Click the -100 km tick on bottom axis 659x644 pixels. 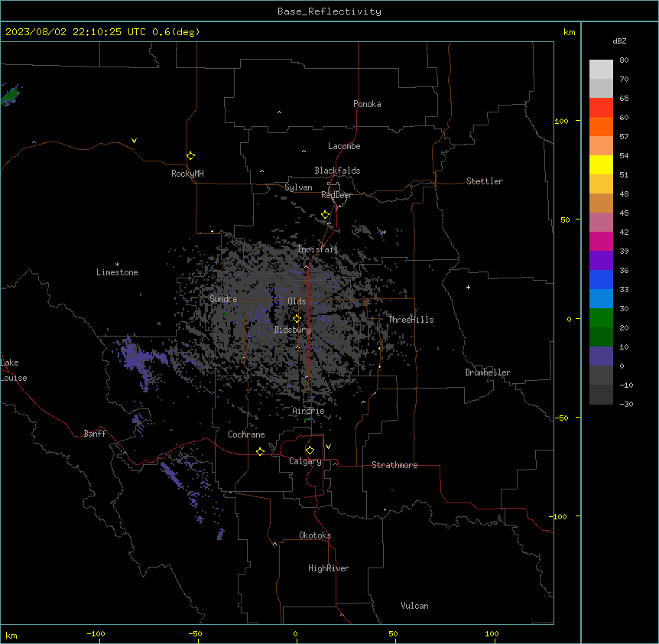pos(96,633)
